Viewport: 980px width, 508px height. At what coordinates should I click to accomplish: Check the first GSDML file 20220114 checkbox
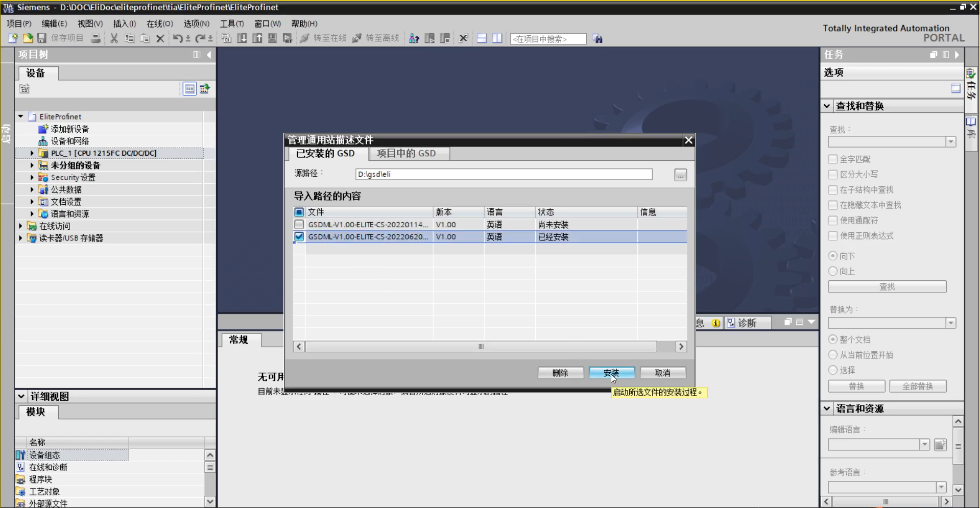coord(299,225)
